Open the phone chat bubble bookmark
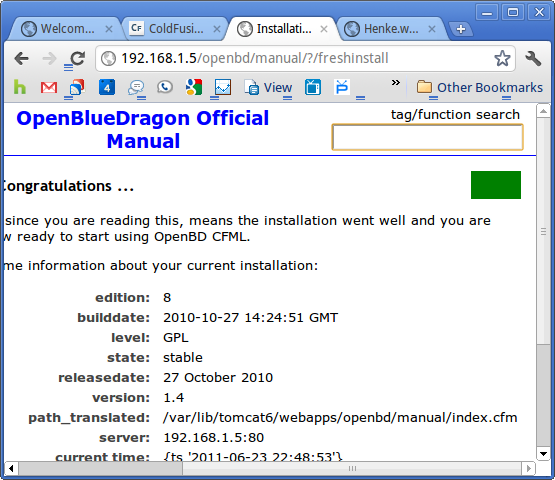555x480 pixels. 165,87
